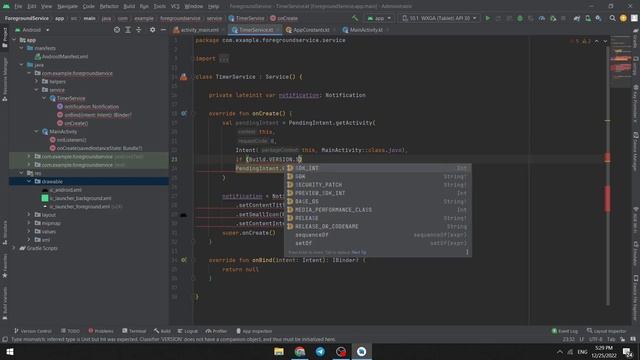Go to next highlighted error arrow
The image size is (640, 360).
coord(605,41)
